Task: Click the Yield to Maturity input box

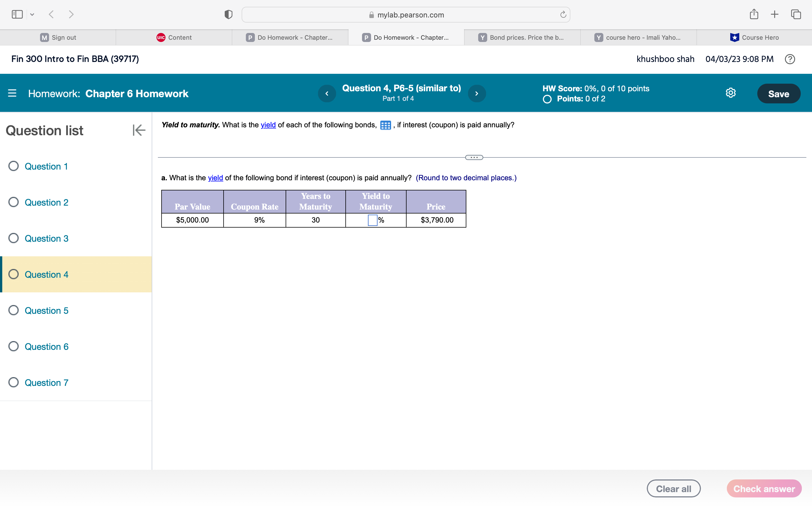Action: click(372, 220)
